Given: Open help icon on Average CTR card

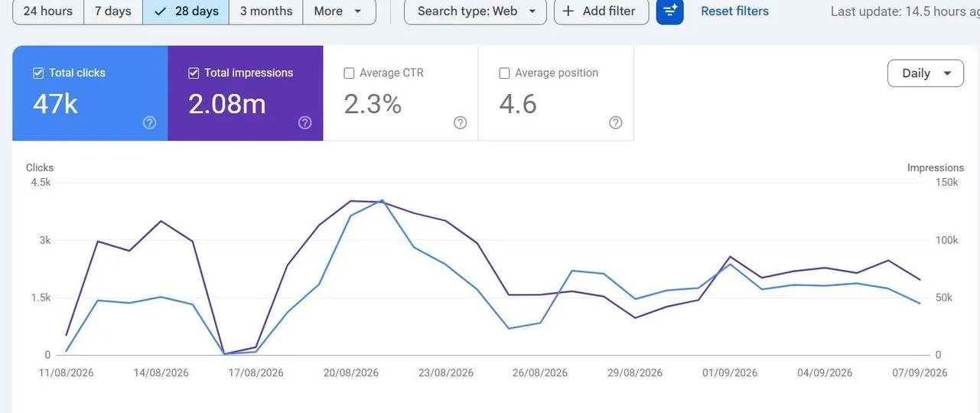Looking at the screenshot, I should coord(461,122).
